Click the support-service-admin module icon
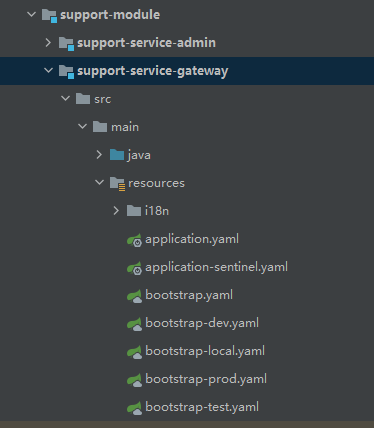This screenshot has width=374, height=428. click(x=66, y=43)
